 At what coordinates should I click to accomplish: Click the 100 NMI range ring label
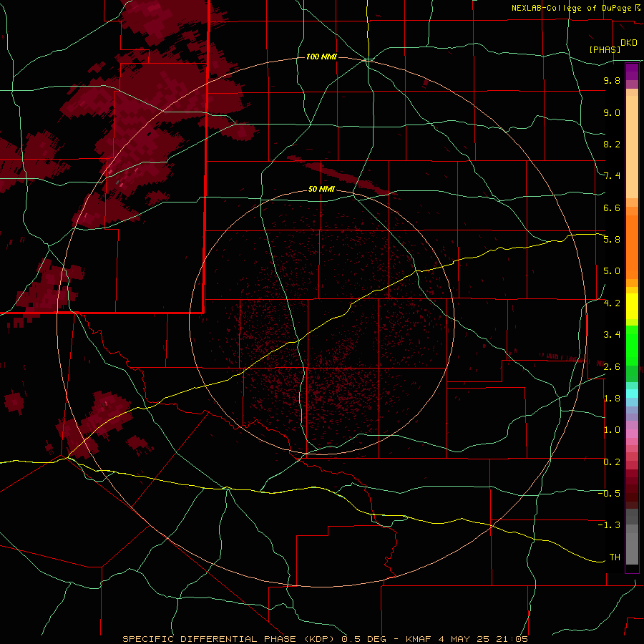(321, 57)
